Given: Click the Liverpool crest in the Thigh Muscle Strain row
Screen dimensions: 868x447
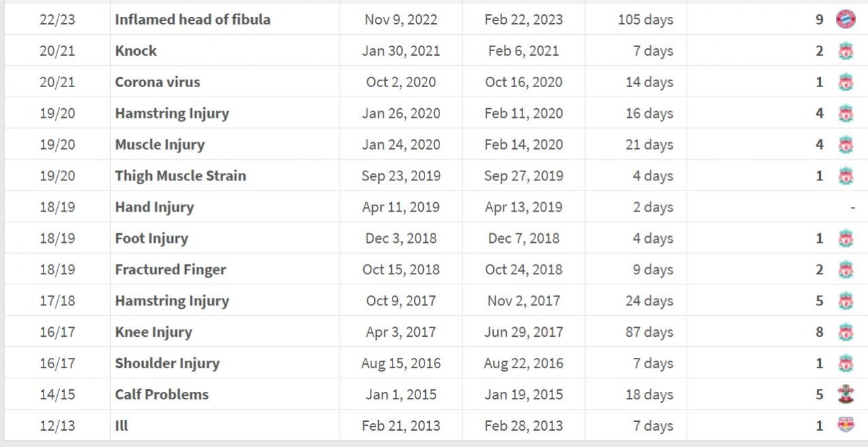Looking at the screenshot, I should click(846, 176).
